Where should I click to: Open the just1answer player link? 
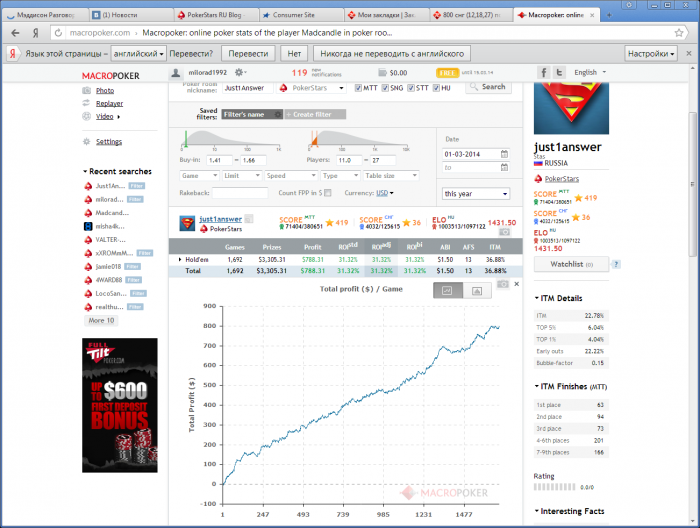tap(221, 219)
